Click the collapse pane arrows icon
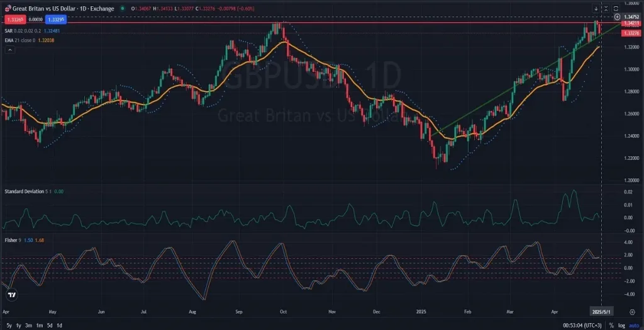This screenshot has width=644, height=330. click(606, 9)
